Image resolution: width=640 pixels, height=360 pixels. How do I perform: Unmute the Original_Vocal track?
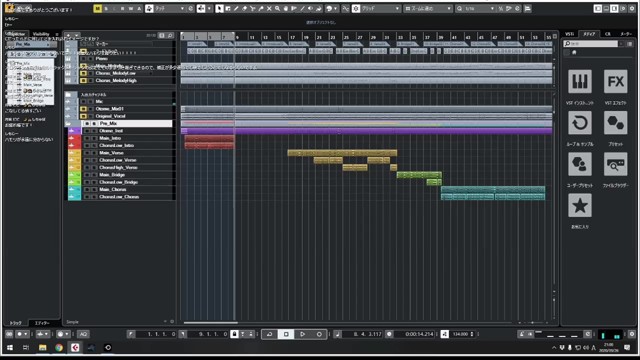coord(83,116)
